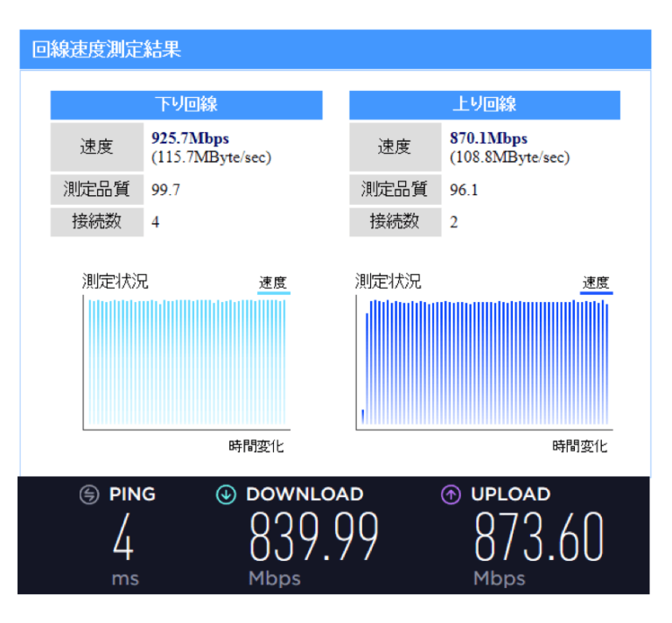
Task: Click the 速度 label cell under 下り回線
Action: (97, 147)
